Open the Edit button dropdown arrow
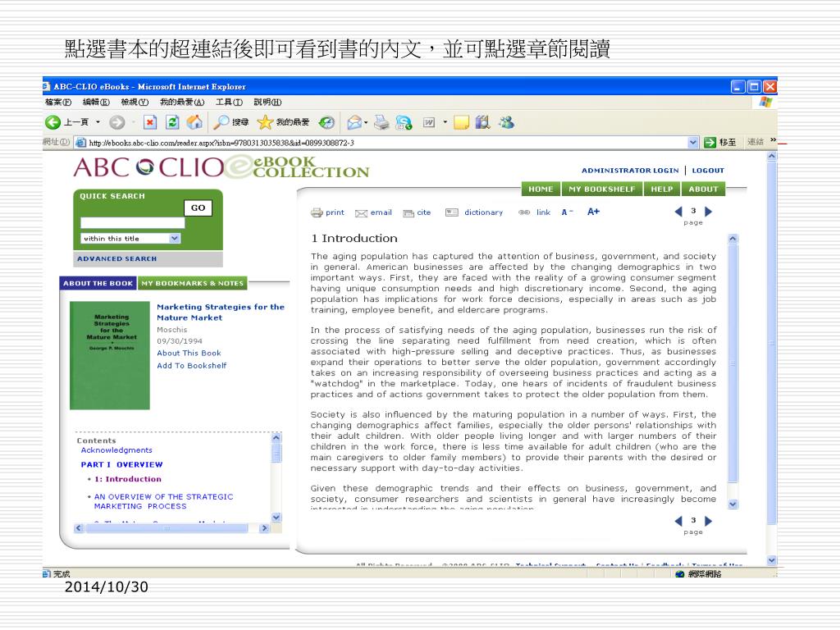840x630 pixels. coord(445,123)
